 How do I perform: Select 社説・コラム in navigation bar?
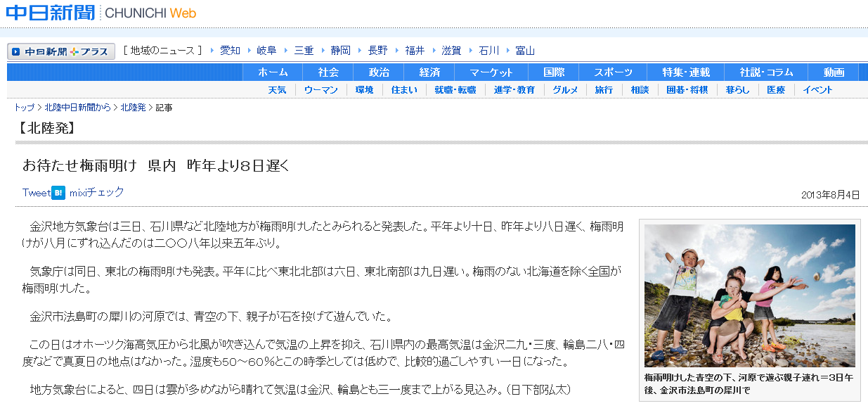pyautogui.click(x=766, y=72)
